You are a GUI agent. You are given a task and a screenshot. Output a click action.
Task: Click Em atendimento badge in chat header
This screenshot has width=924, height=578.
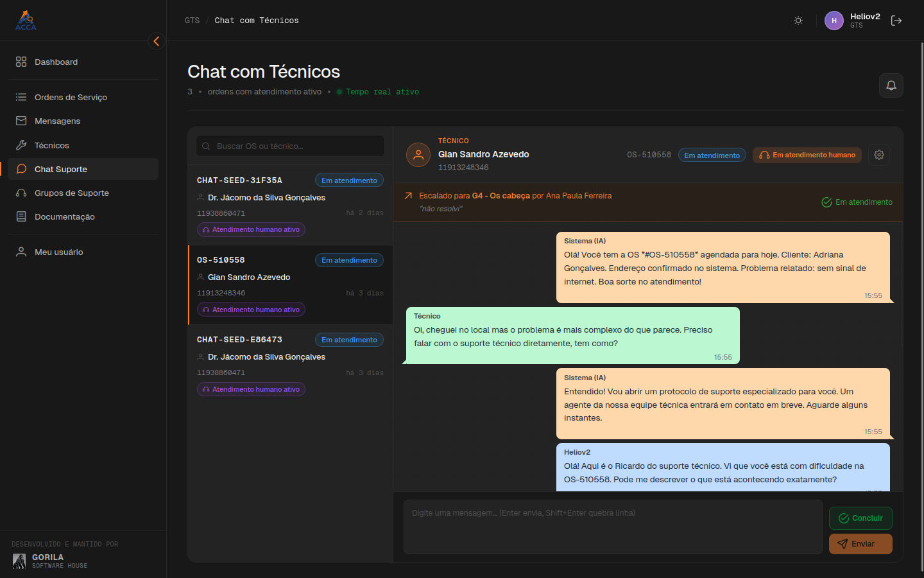[x=712, y=155]
